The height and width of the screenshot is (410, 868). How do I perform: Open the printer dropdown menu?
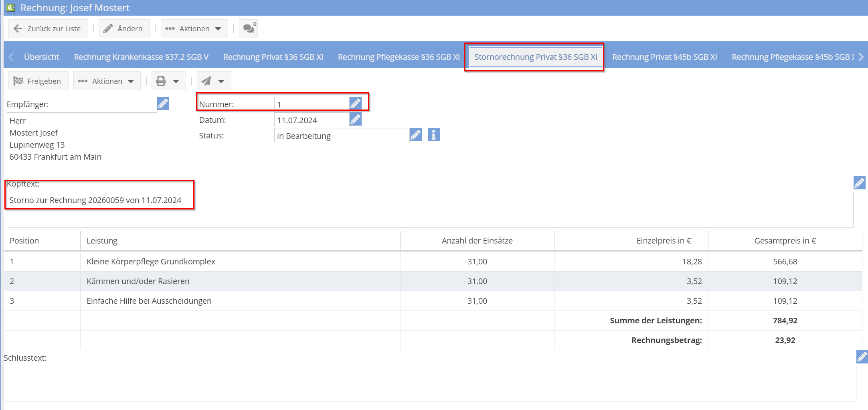pos(168,81)
